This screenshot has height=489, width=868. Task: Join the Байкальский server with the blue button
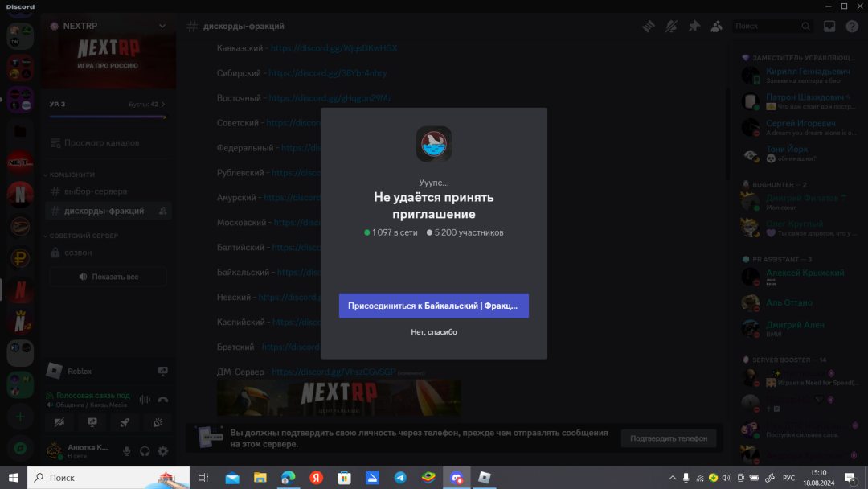[x=434, y=306]
